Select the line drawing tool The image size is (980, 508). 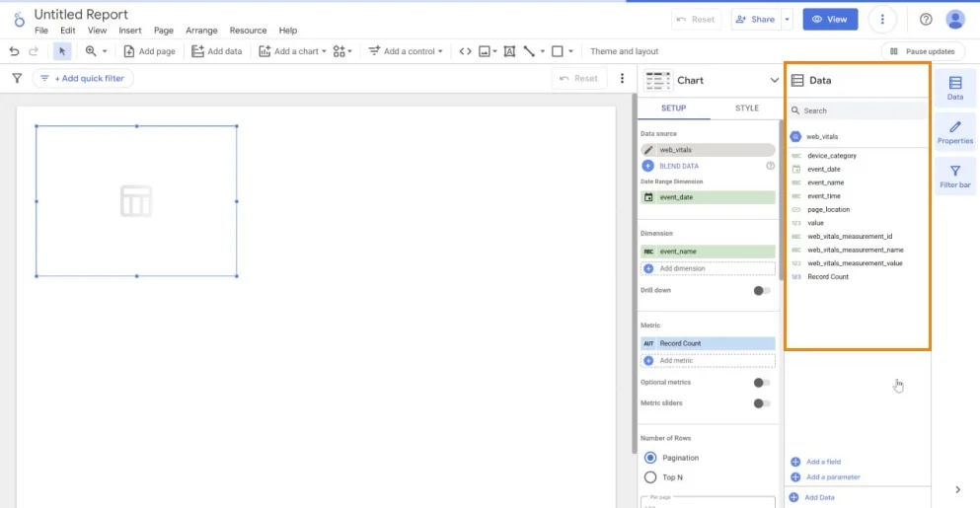pos(529,51)
